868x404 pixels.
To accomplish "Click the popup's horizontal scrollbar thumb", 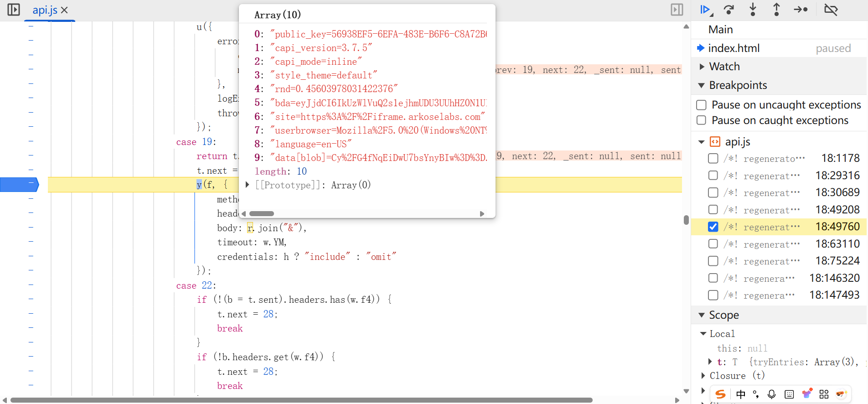I will click(x=262, y=214).
